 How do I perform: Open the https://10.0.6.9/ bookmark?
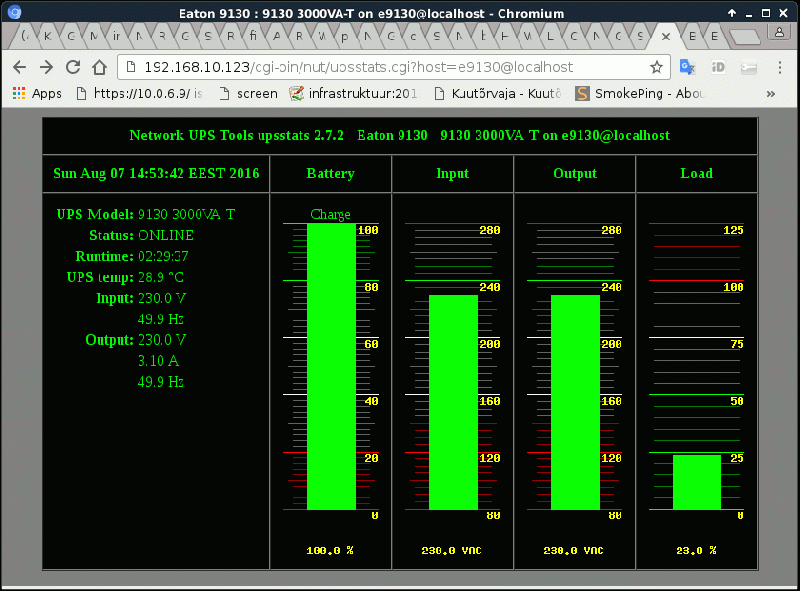point(139,93)
